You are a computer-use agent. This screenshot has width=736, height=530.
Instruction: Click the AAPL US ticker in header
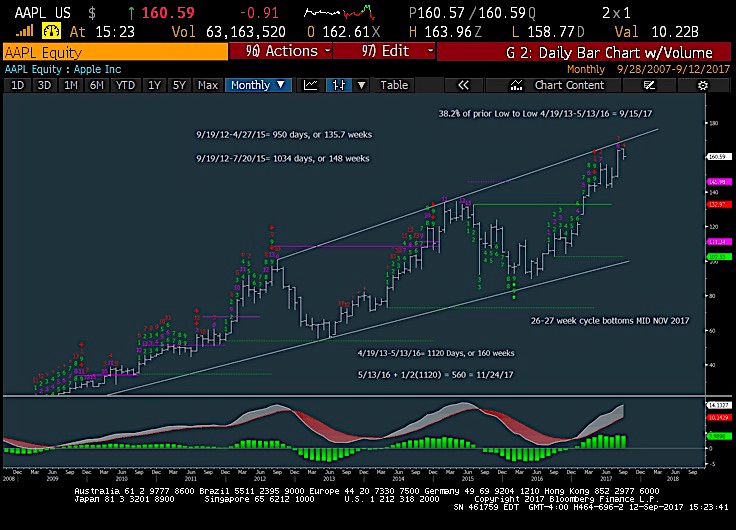(x=42, y=13)
